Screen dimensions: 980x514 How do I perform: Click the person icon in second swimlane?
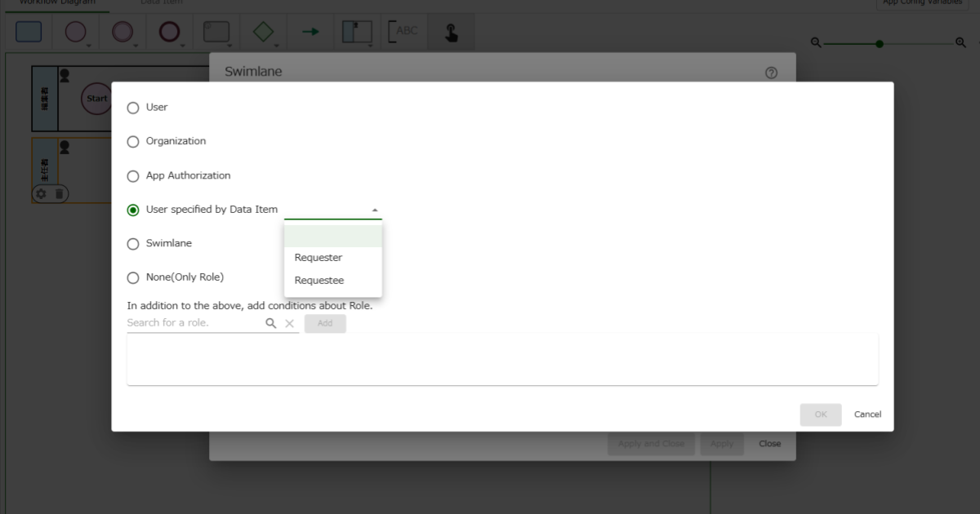click(65, 147)
